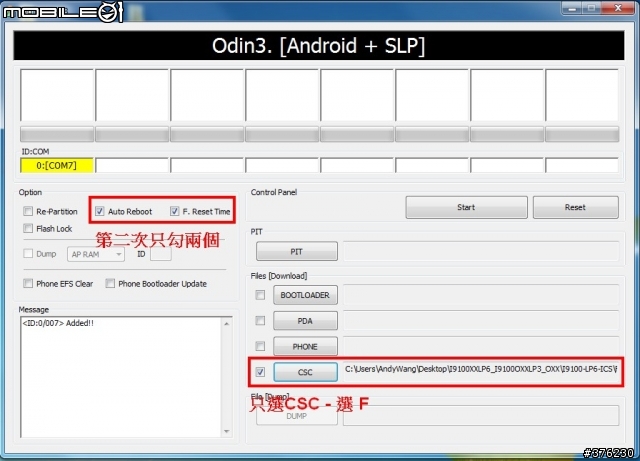Choose a BOOTLOADER file
Image resolution: width=640 pixels, height=461 pixels.
(305, 295)
